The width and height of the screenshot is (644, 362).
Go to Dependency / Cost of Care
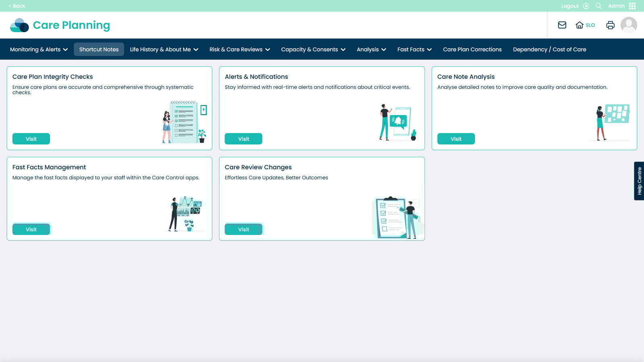click(549, 49)
